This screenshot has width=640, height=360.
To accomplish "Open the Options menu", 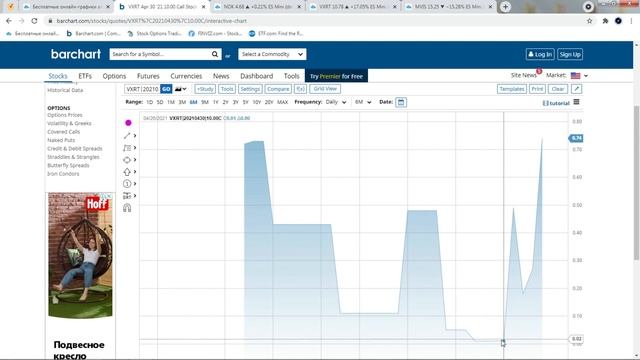I will [x=114, y=76].
